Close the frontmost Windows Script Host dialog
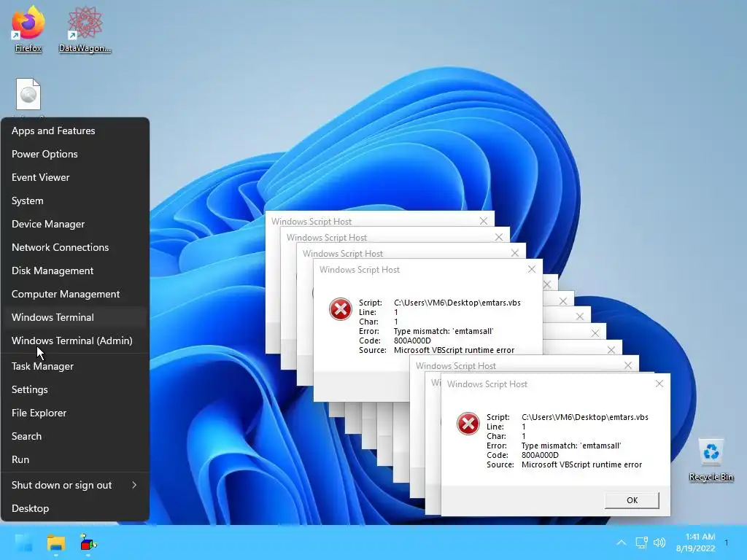The image size is (747, 560). pos(659,384)
